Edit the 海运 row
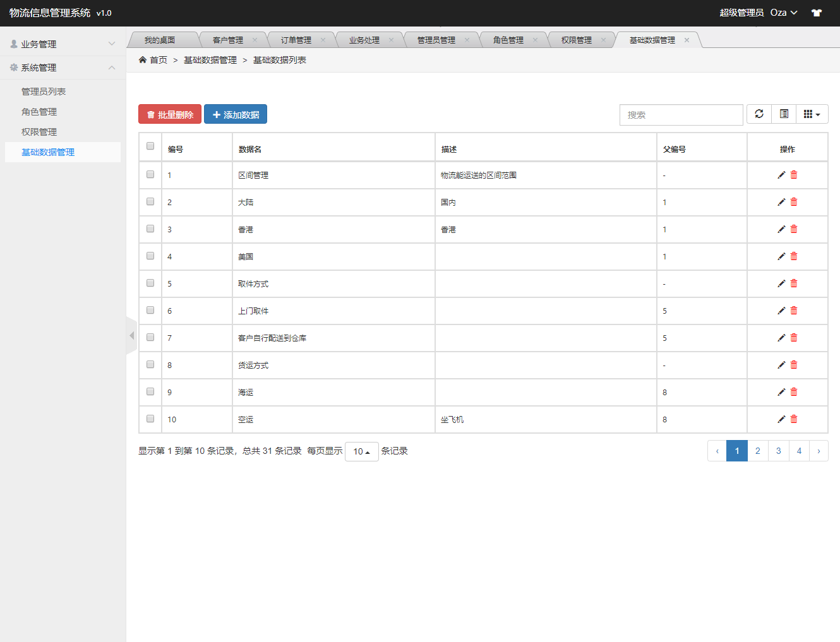Image resolution: width=840 pixels, height=642 pixels. tap(781, 392)
